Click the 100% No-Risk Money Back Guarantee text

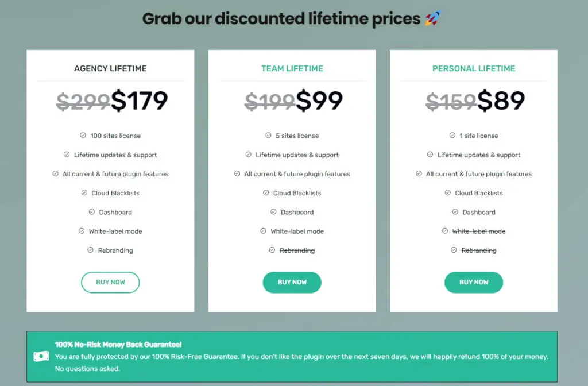coord(118,345)
